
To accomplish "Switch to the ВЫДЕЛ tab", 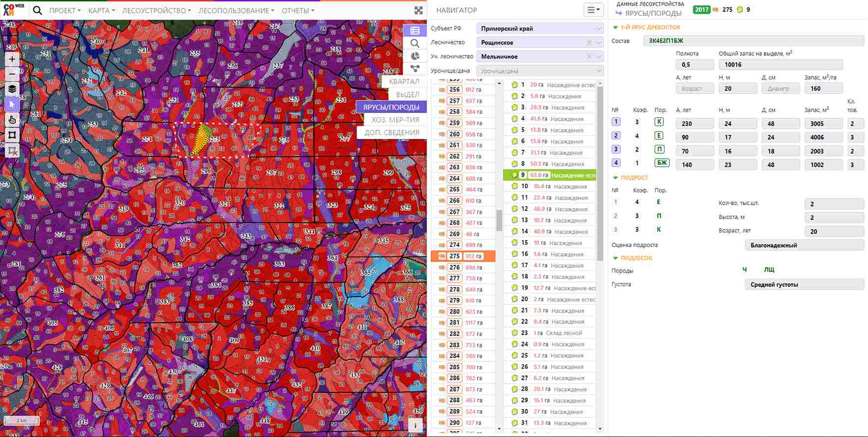I will click(x=407, y=94).
